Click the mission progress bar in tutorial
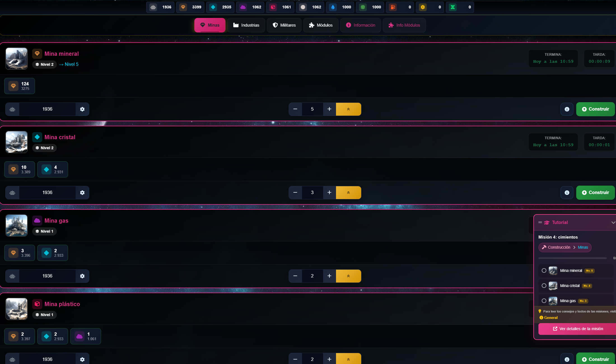Screen dimensions: 616x364 573,258
